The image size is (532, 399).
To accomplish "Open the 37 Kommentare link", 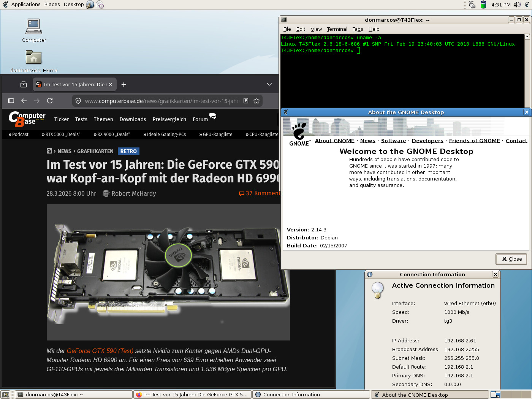I will pos(260,193).
